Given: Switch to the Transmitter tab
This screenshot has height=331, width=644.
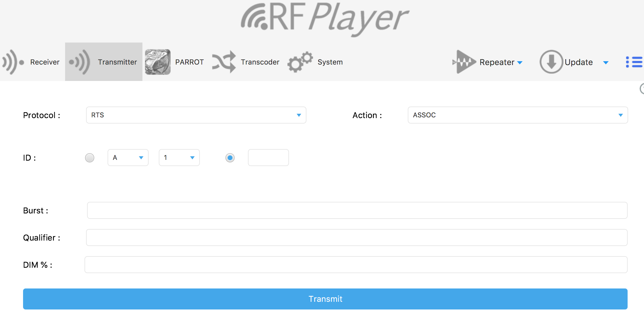Looking at the screenshot, I should (x=104, y=62).
